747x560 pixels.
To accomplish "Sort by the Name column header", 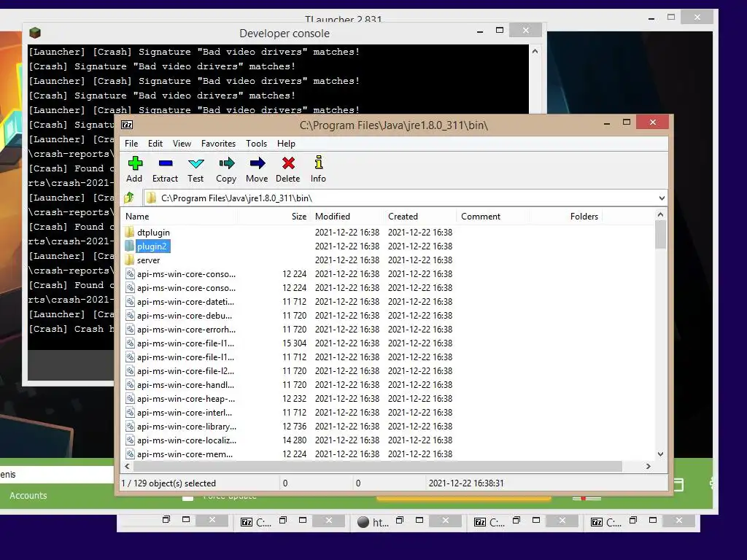I will [x=179, y=216].
